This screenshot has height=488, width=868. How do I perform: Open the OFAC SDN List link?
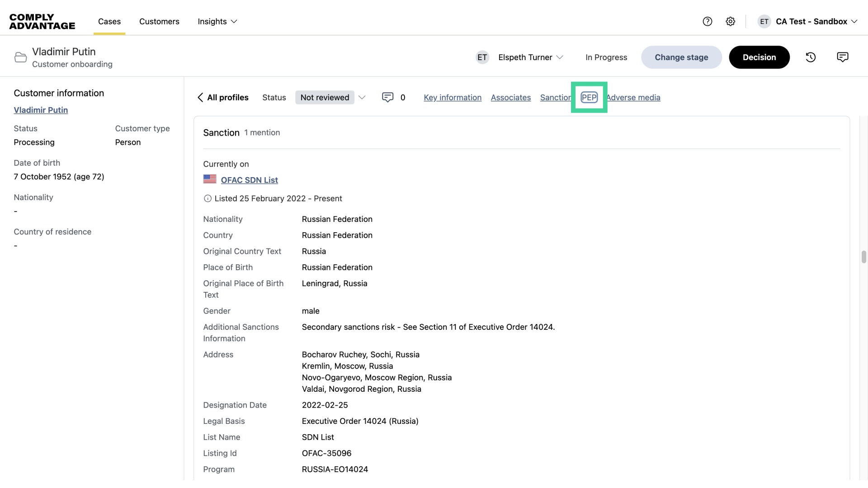tap(249, 180)
